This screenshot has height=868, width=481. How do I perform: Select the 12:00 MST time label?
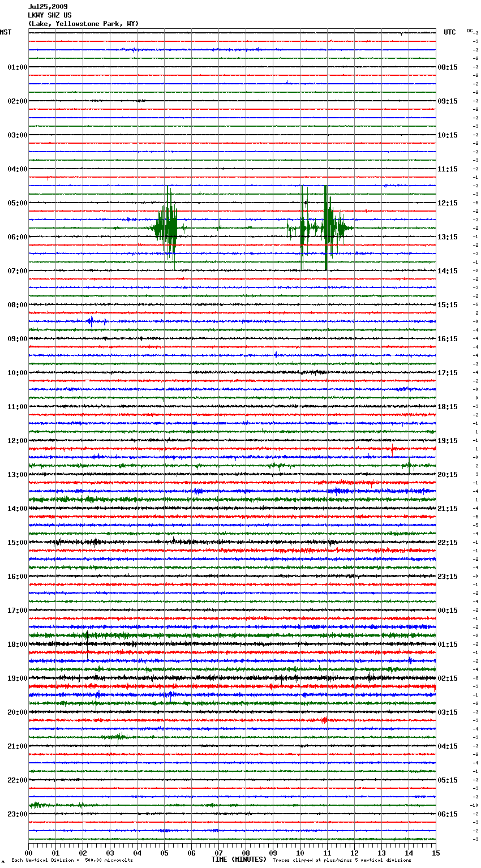click(x=17, y=441)
